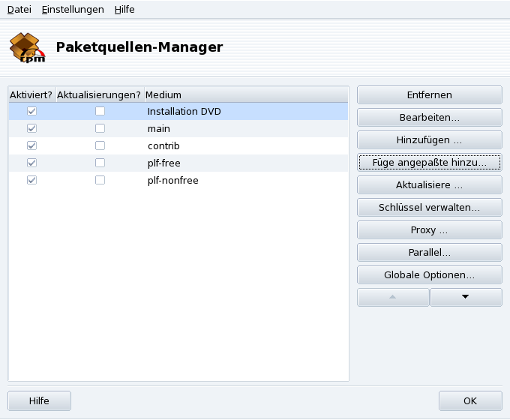Enable Aktualisierungen checkbox for plf-free
510x420 pixels.
pos(100,163)
